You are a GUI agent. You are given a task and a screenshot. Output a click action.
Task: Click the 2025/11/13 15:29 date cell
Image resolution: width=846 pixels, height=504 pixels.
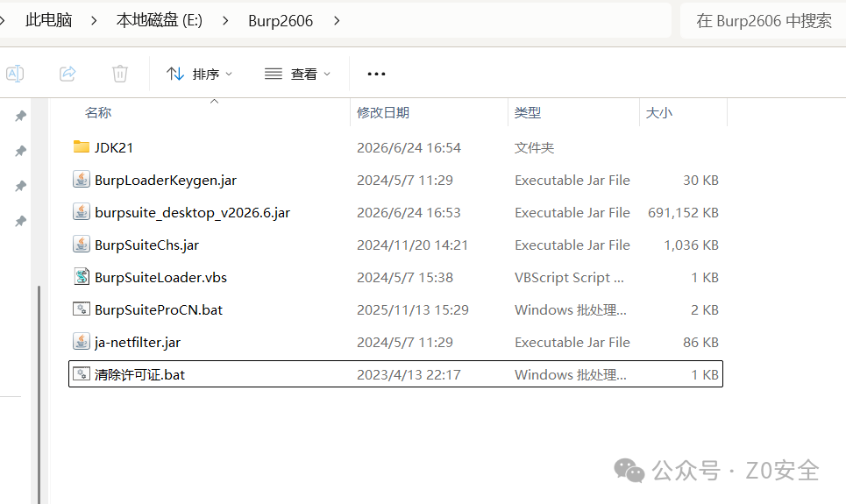click(413, 309)
